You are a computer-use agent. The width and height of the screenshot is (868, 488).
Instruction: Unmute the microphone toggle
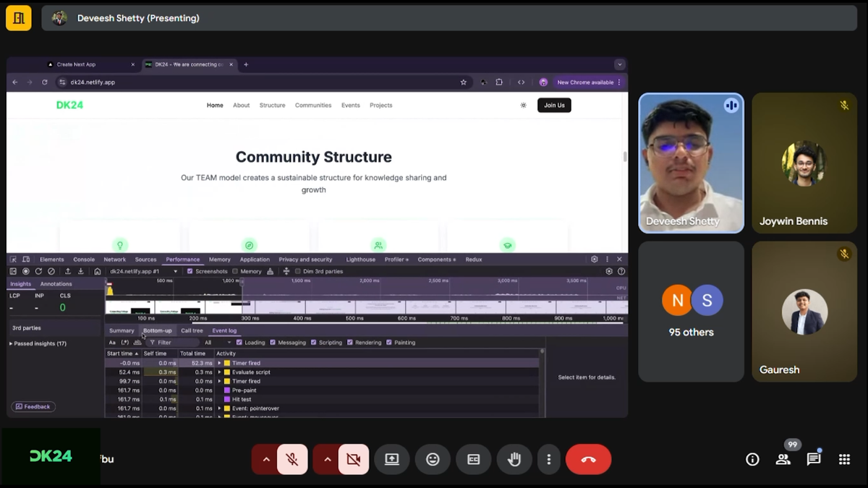pyautogui.click(x=292, y=459)
